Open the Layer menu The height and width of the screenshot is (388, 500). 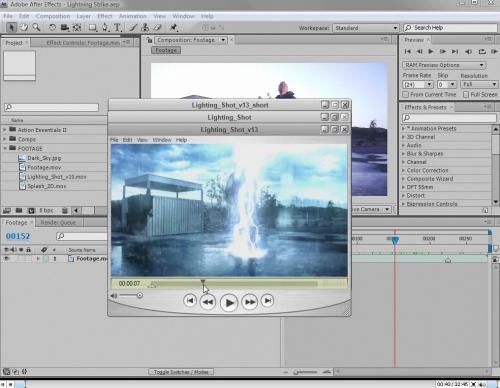pos(83,16)
